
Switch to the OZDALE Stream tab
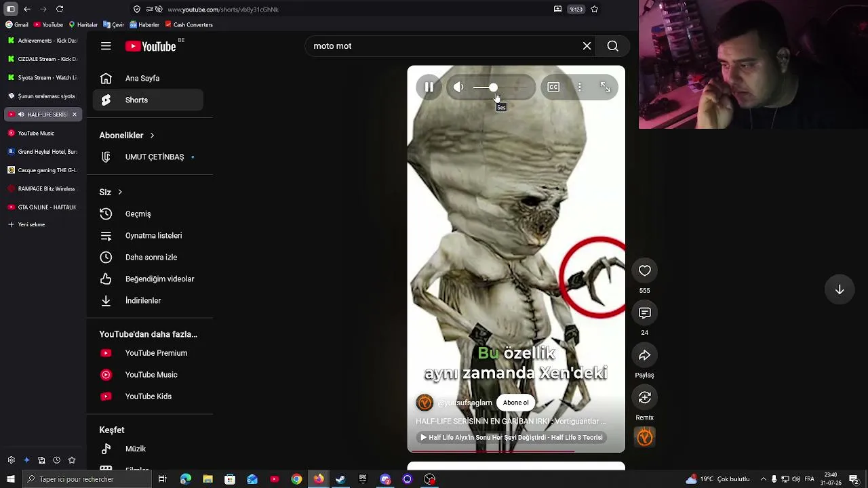(x=43, y=59)
